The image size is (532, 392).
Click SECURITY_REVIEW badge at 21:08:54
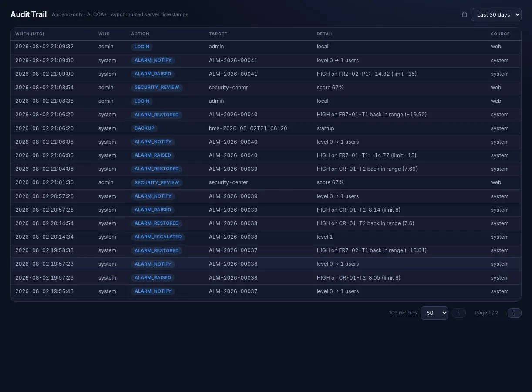pyautogui.click(x=157, y=88)
